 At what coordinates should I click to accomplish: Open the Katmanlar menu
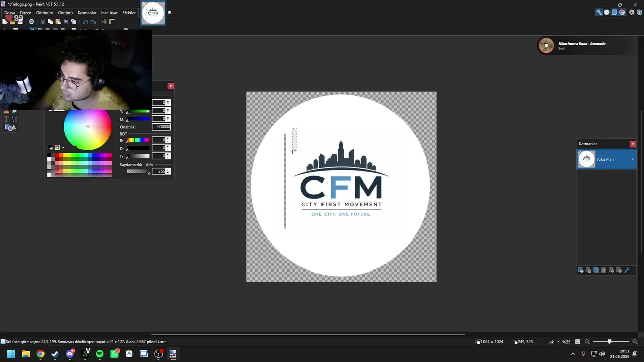click(x=87, y=13)
